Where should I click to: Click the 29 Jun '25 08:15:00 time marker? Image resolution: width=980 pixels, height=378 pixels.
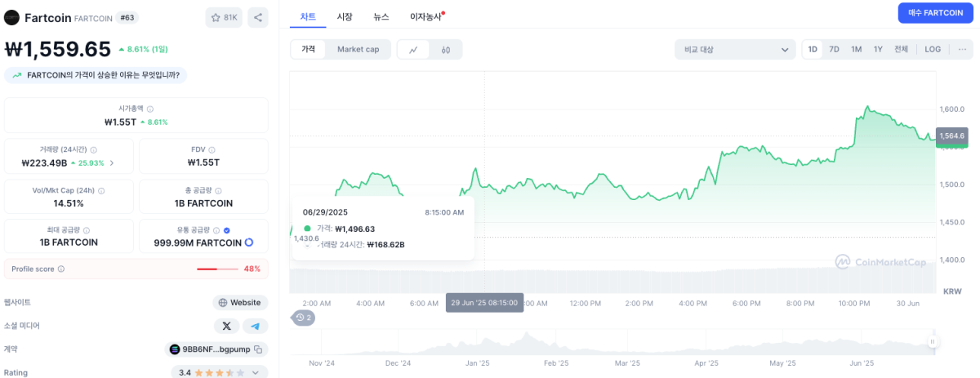coord(484,302)
